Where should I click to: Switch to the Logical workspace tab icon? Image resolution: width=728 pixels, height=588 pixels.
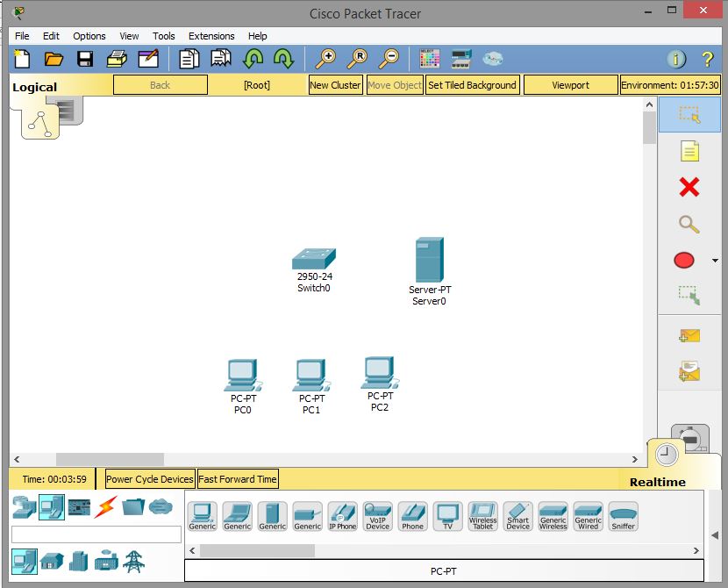[x=40, y=122]
